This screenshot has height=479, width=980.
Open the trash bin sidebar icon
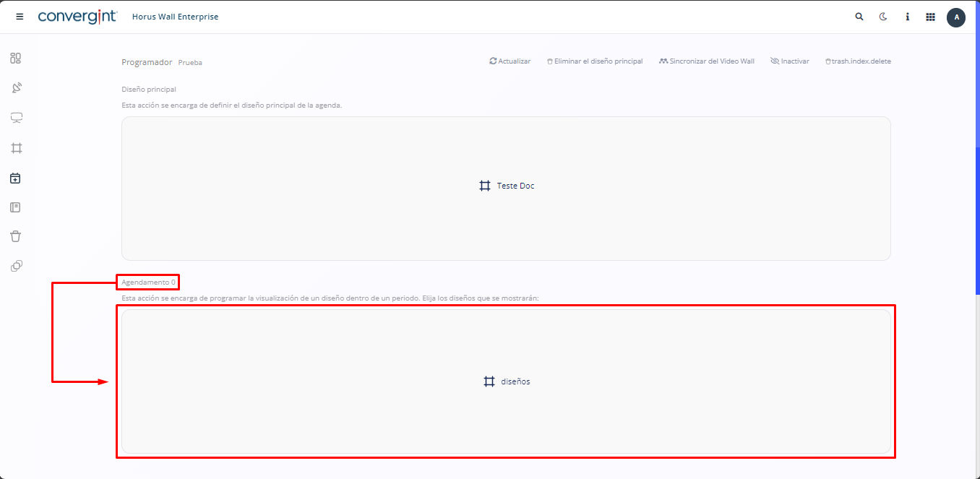(x=16, y=236)
